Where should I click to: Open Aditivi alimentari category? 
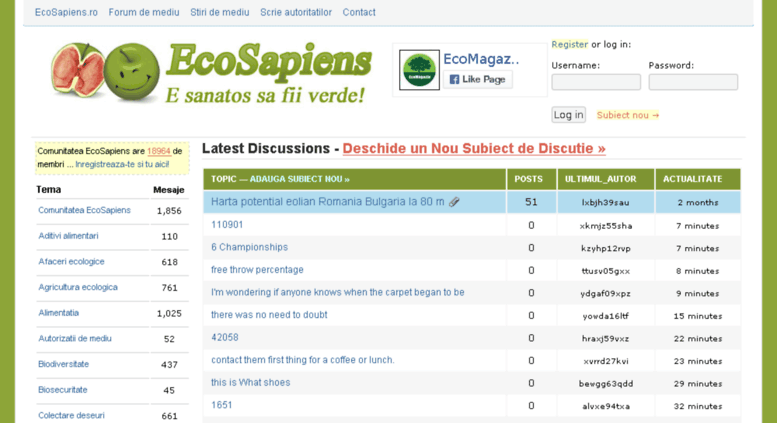pos(68,236)
